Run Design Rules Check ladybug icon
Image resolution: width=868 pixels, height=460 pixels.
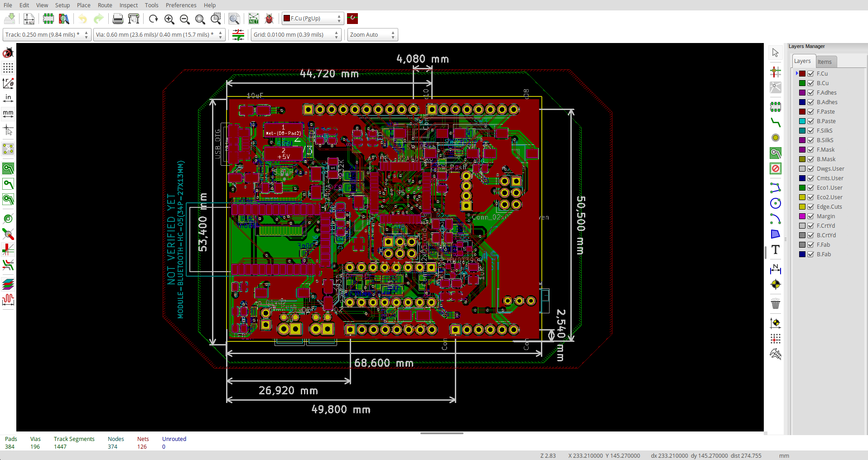tap(269, 19)
